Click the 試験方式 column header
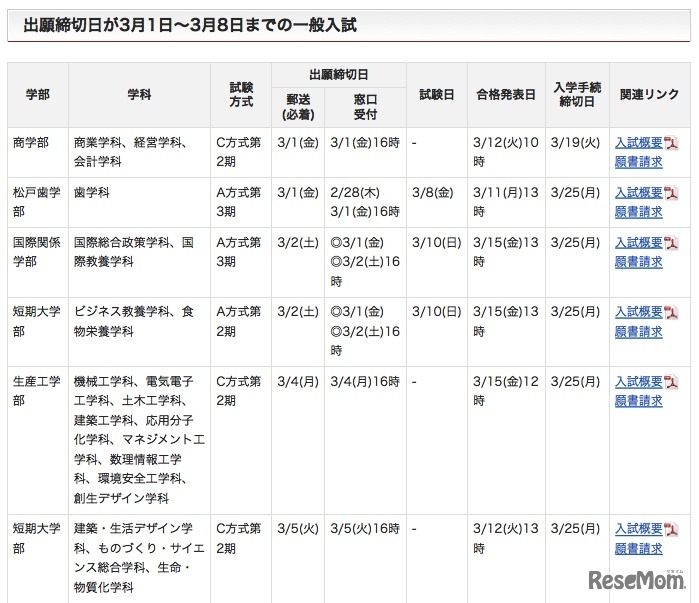Image resolution: width=699 pixels, height=603 pixels. click(241, 94)
